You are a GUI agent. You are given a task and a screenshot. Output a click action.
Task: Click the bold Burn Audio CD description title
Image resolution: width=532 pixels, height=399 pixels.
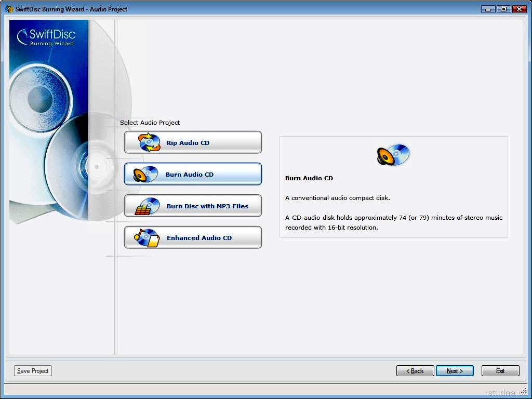[x=309, y=178]
